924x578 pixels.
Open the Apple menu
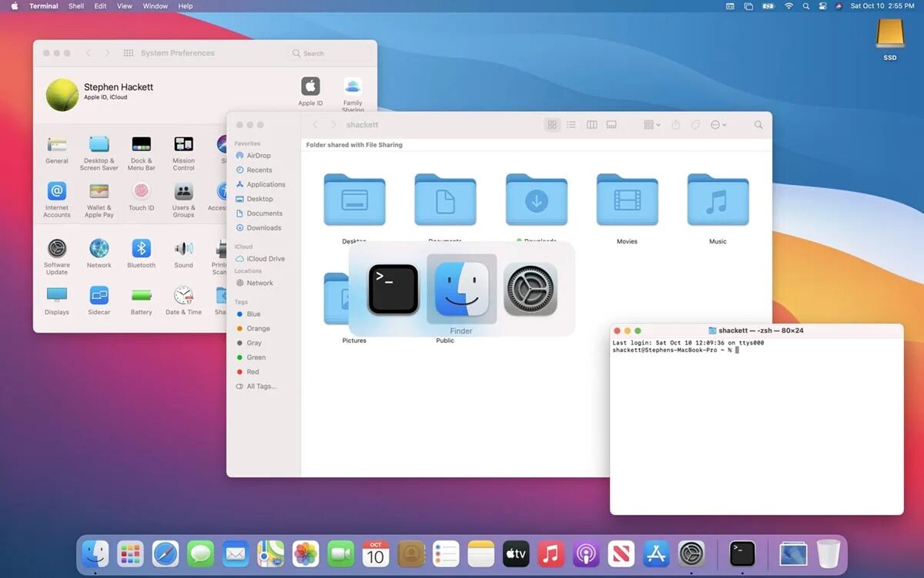tap(14, 6)
